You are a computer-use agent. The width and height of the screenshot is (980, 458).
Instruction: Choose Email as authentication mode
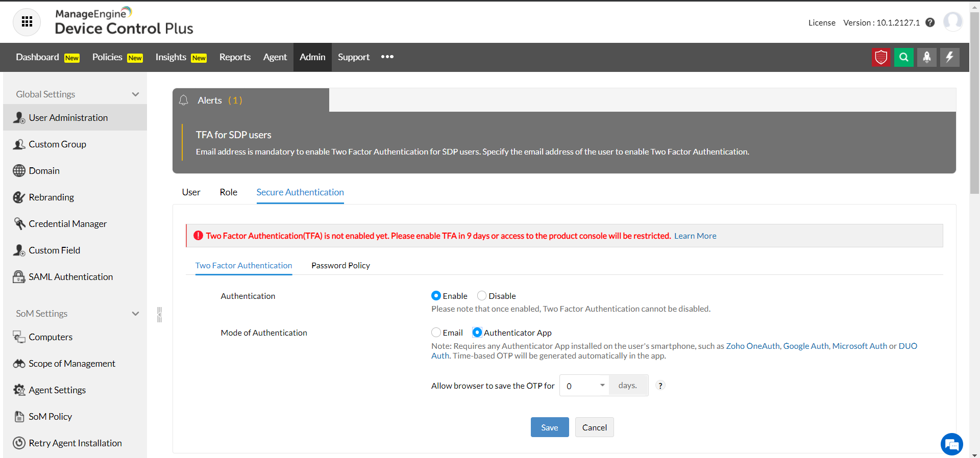pos(436,333)
